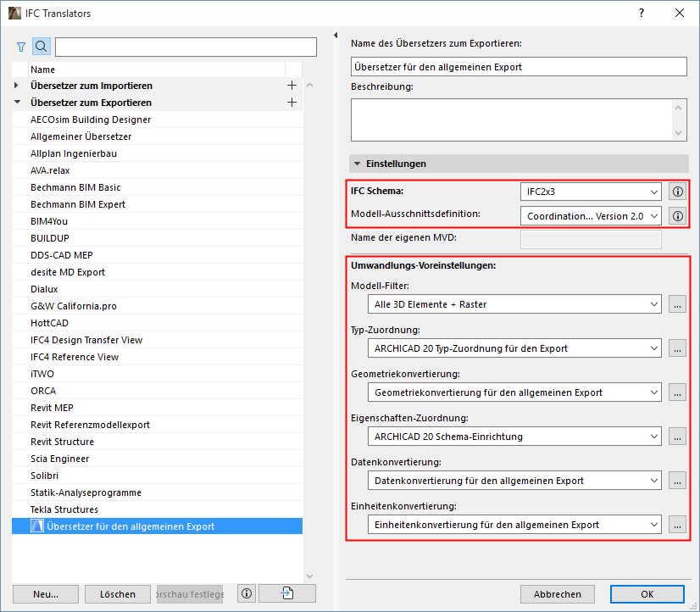The image size is (700, 612).
Task: Select AECOsim Building Designer translator
Action: (x=157, y=120)
